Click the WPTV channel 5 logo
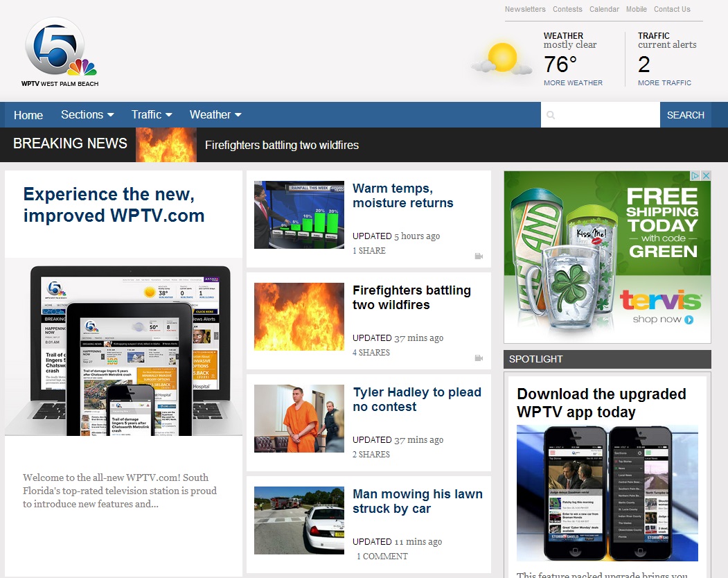Image resolution: width=728 pixels, height=578 pixels. 60,52
